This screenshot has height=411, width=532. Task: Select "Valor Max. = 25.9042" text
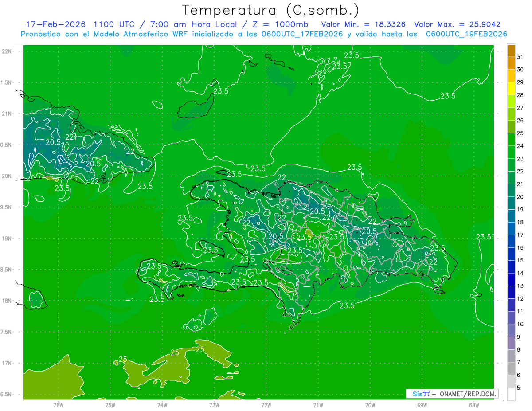click(x=457, y=24)
